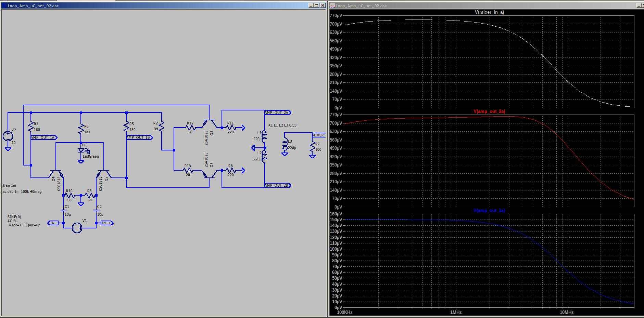
Task: Click the red V(amp_out_2a) trace label
Action: (x=489, y=111)
